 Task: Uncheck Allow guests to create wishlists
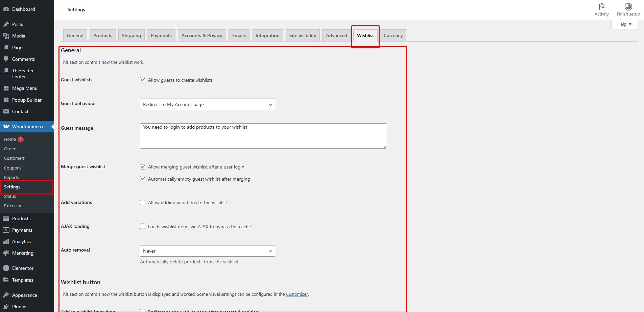pyautogui.click(x=143, y=80)
